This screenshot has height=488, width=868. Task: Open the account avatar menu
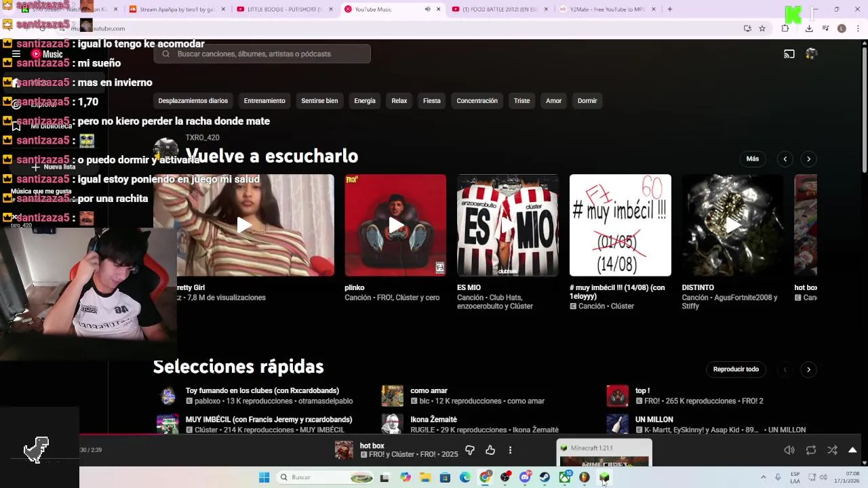[811, 54]
